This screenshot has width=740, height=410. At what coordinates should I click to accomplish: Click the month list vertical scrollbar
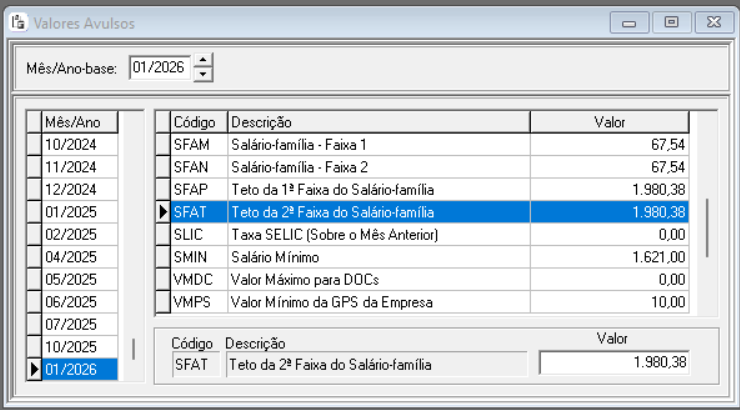[x=133, y=348]
